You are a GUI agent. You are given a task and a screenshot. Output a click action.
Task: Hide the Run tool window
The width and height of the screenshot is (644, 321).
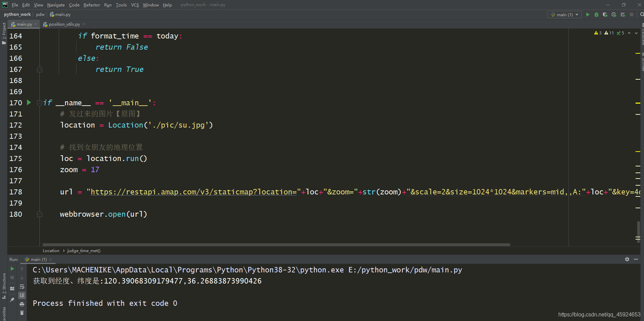(636, 259)
